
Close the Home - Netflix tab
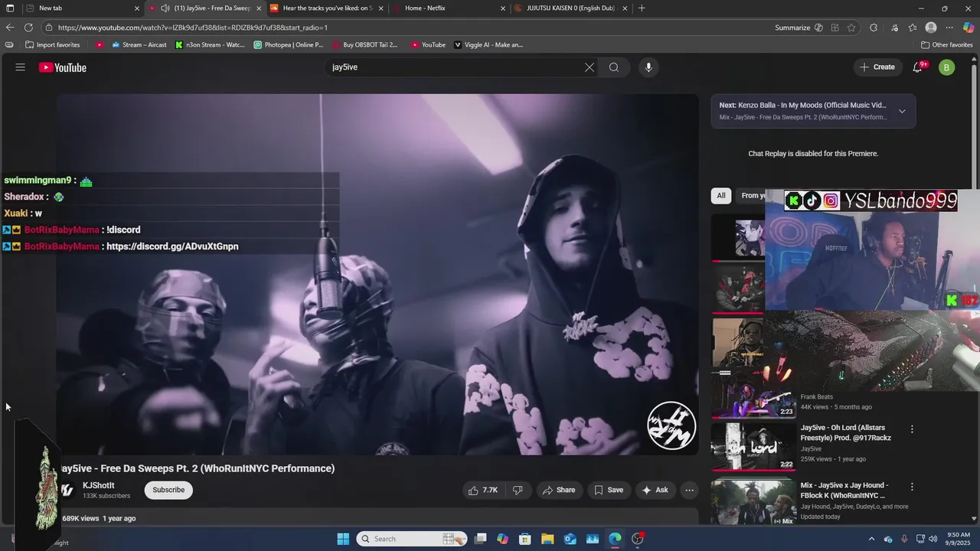(503, 8)
